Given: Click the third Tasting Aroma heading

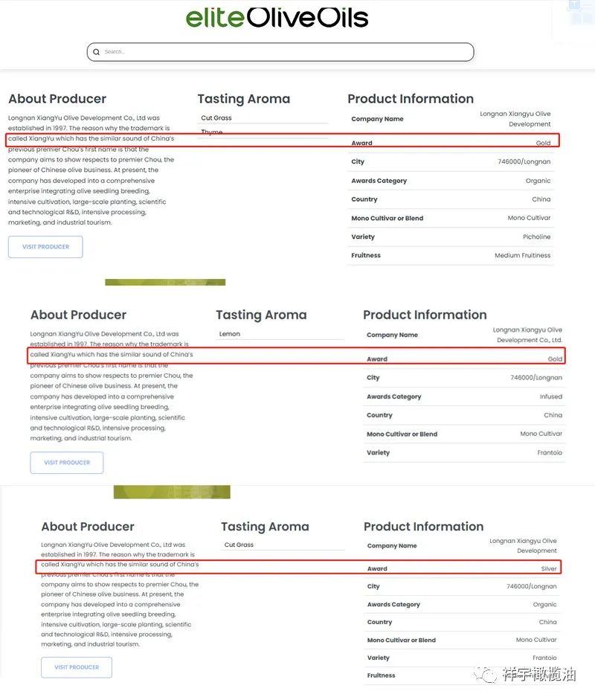Looking at the screenshot, I should [265, 527].
